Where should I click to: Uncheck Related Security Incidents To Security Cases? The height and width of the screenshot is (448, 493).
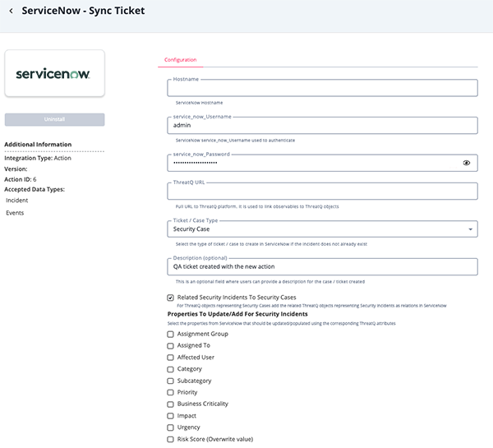click(170, 298)
